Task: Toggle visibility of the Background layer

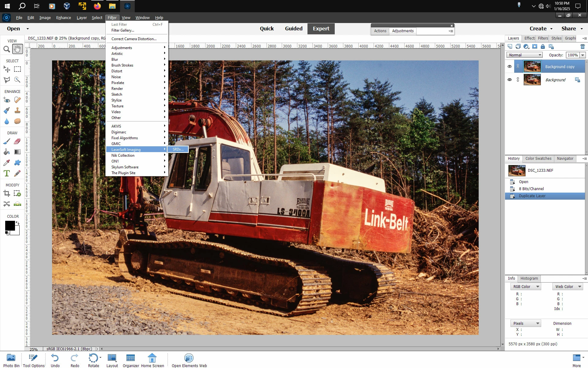Action: tap(509, 80)
